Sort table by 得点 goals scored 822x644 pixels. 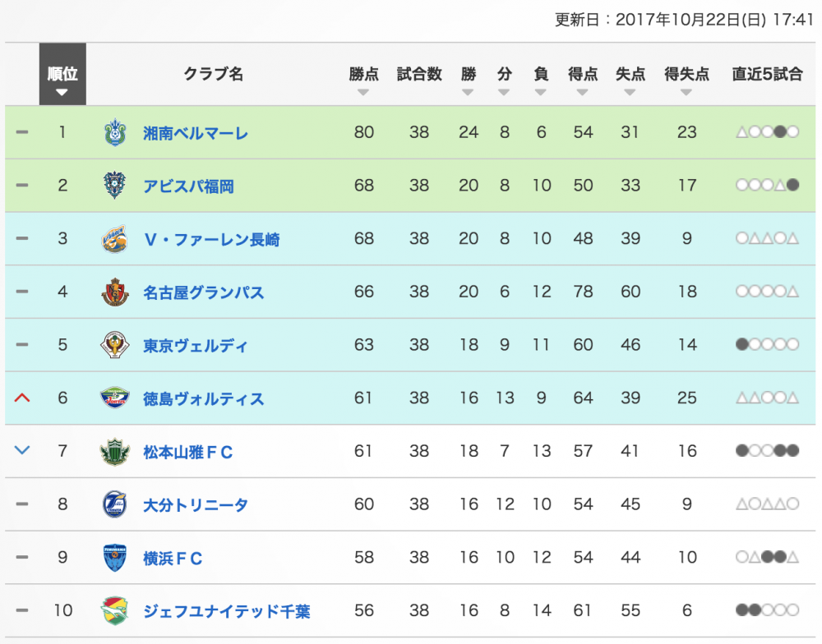point(583,79)
